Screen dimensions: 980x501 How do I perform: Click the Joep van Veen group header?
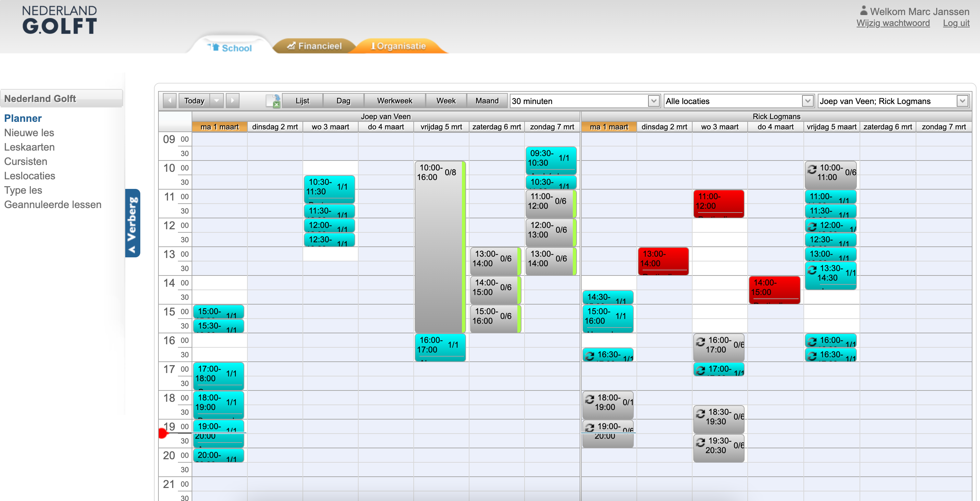(386, 116)
